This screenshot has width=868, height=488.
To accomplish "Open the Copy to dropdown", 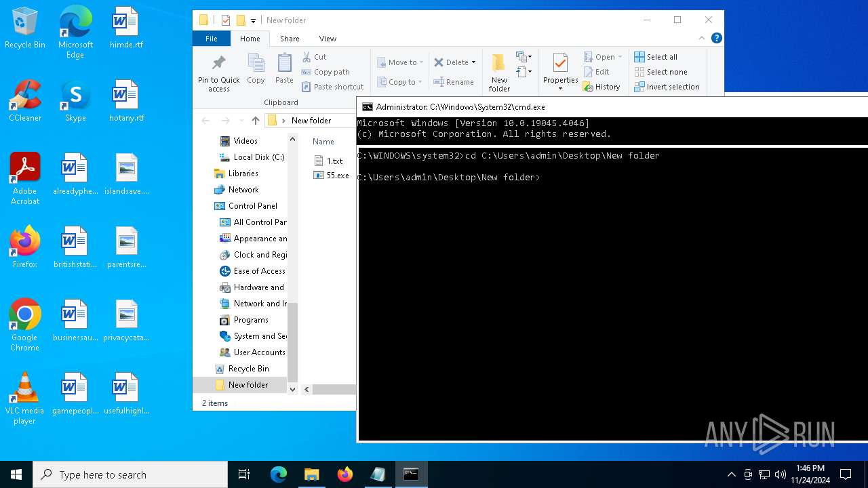I will tap(399, 82).
